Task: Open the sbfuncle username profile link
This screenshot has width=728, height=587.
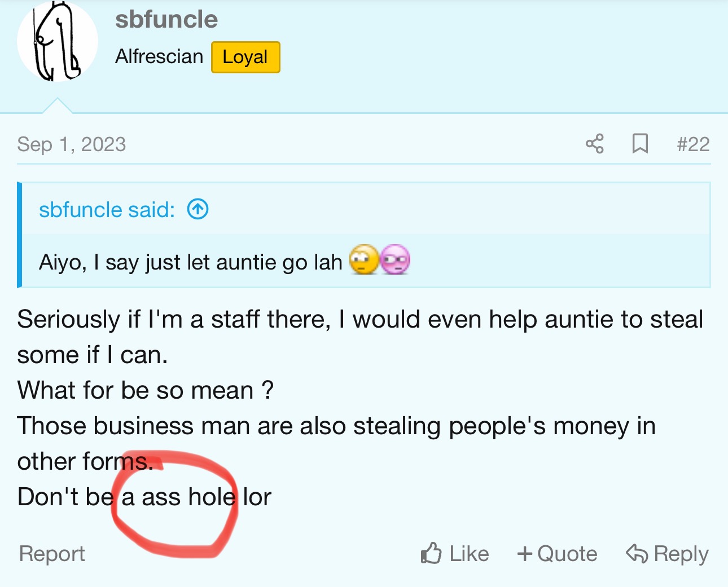Action: tap(166, 20)
